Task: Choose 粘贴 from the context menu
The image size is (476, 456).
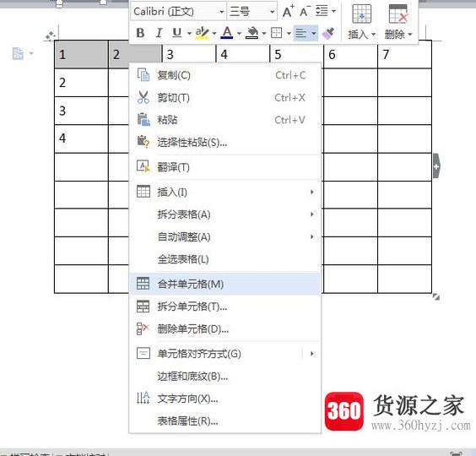Action: point(225,120)
